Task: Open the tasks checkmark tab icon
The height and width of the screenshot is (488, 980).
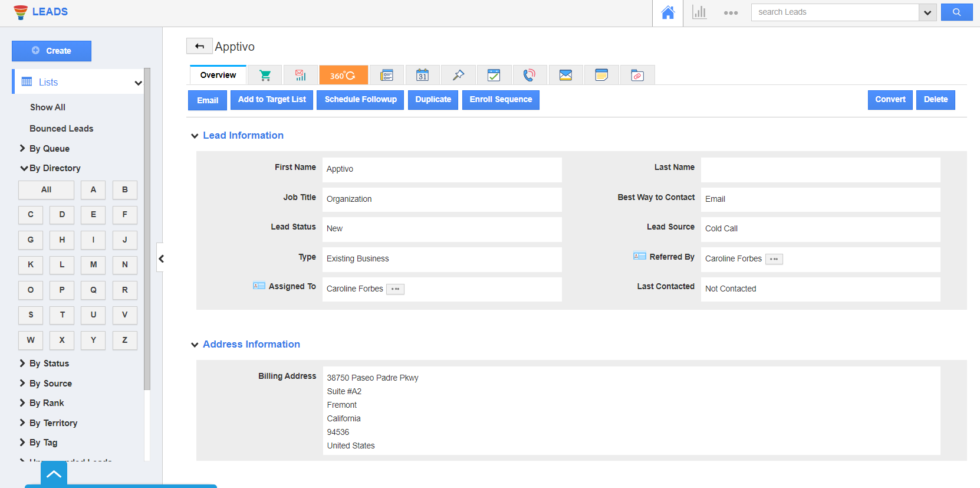Action: coord(494,76)
